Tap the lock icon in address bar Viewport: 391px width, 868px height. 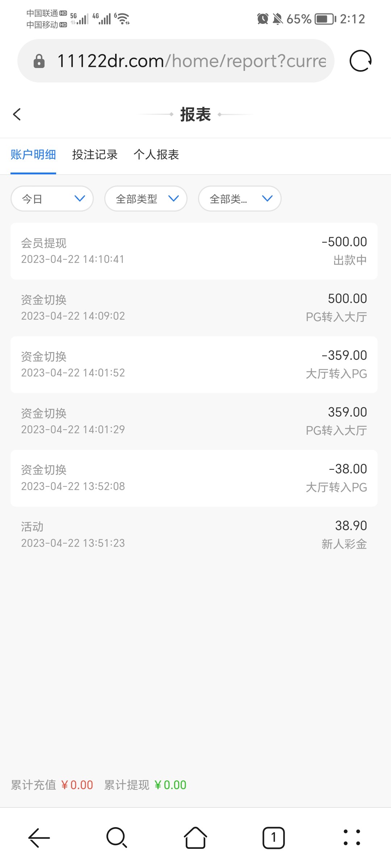pos(39,61)
